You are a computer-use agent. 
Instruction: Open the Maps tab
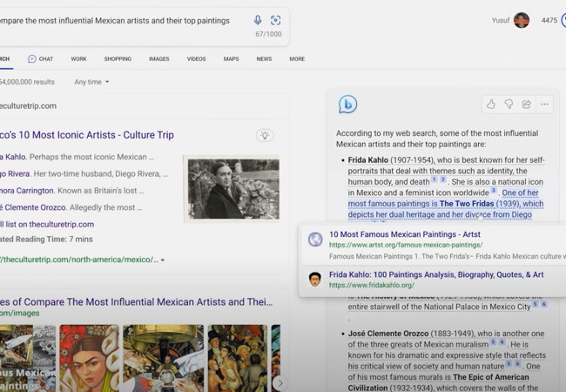(x=231, y=59)
